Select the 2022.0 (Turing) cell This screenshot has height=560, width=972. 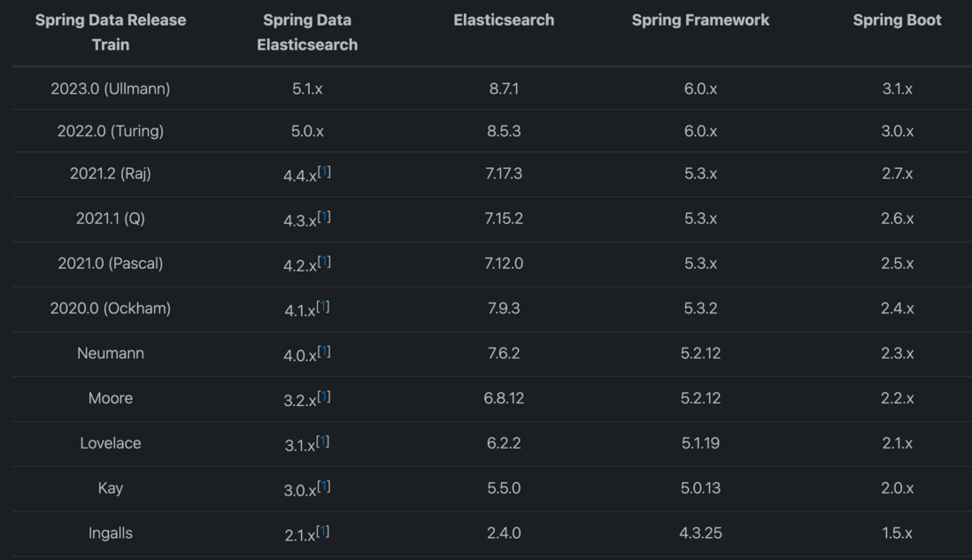[111, 131]
